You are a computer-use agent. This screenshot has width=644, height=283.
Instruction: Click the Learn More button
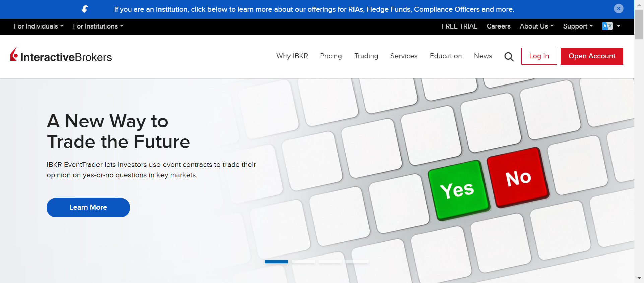[88, 208]
